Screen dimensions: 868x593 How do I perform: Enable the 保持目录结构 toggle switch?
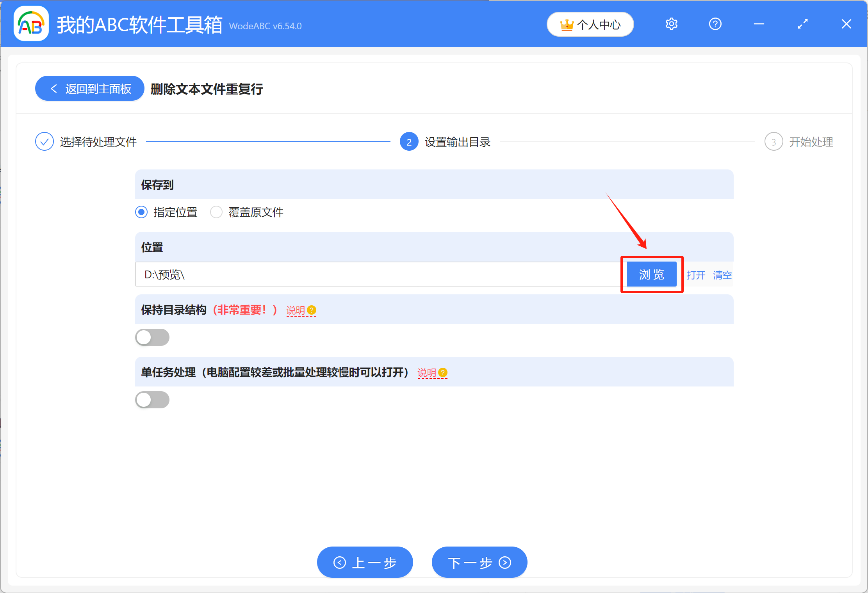tap(152, 337)
